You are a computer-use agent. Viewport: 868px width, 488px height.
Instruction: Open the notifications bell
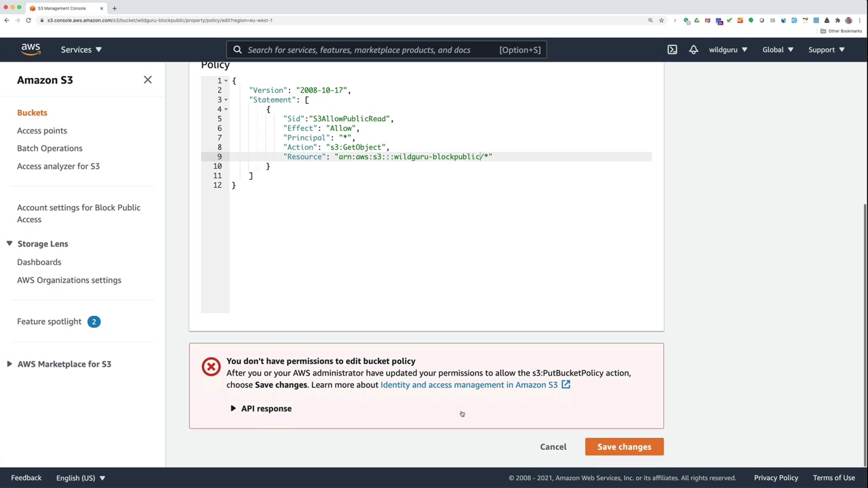[x=693, y=49]
